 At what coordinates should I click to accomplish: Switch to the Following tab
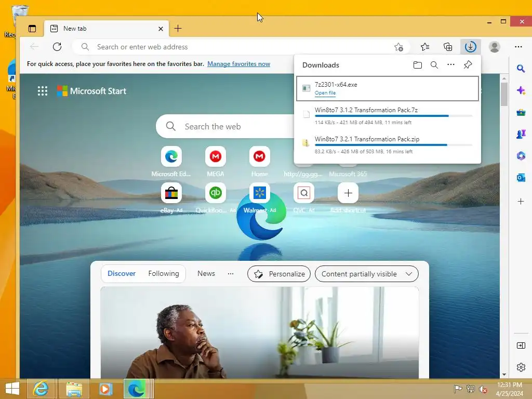click(164, 273)
